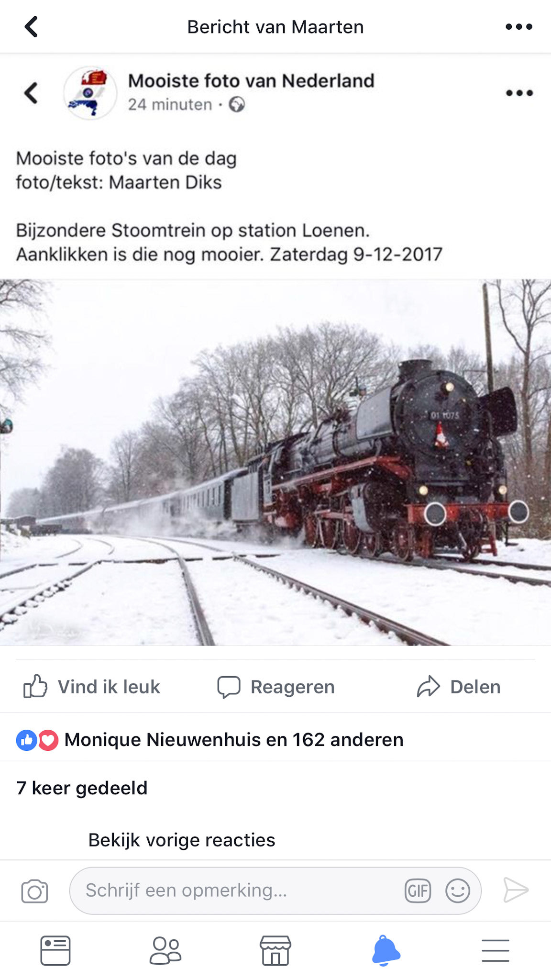Tap the camera icon to attach photo
This screenshot has width=551, height=980.
(x=34, y=891)
